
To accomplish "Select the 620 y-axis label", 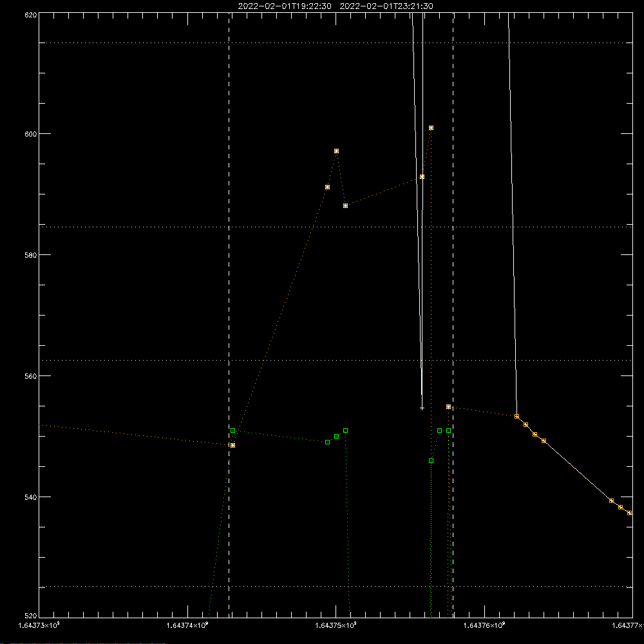I will coord(31,15).
